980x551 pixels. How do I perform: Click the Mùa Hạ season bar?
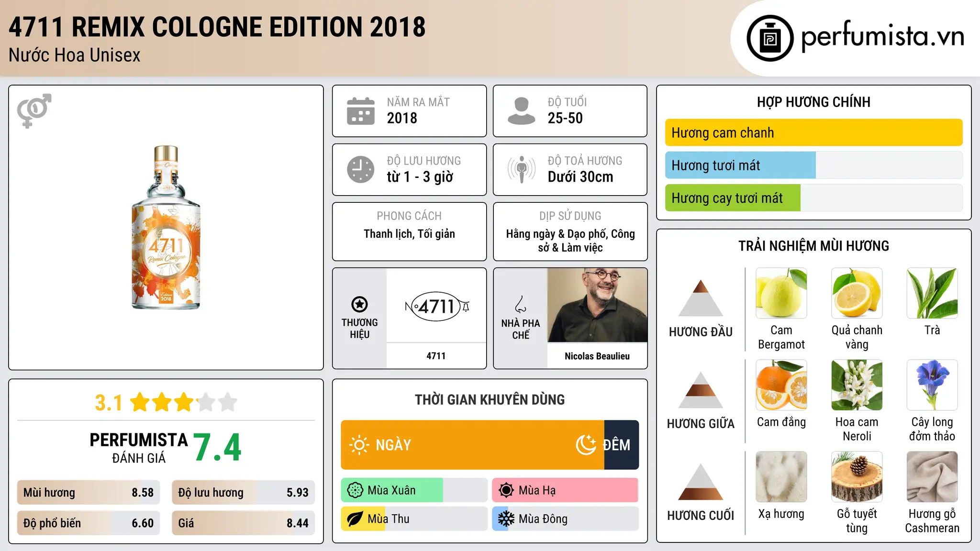point(565,490)
